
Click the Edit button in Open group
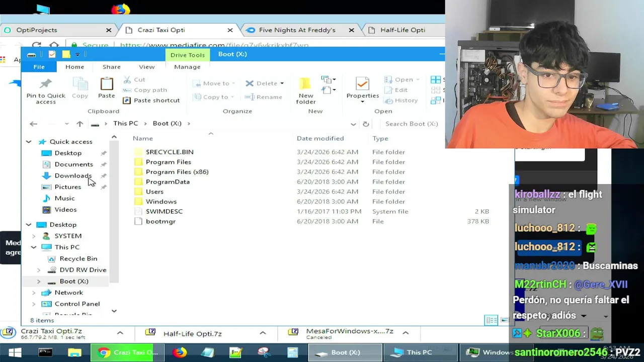click(396, 90)
